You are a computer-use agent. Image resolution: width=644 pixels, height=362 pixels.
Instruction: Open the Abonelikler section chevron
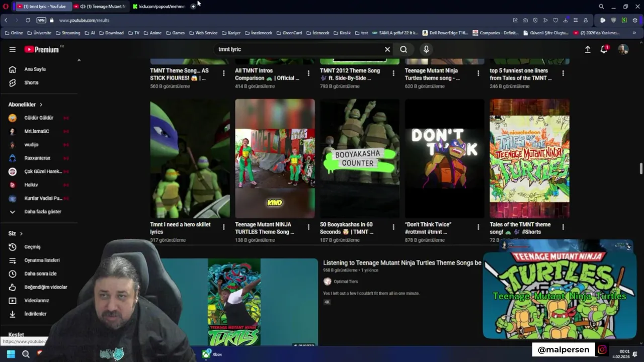pos(41,105)
